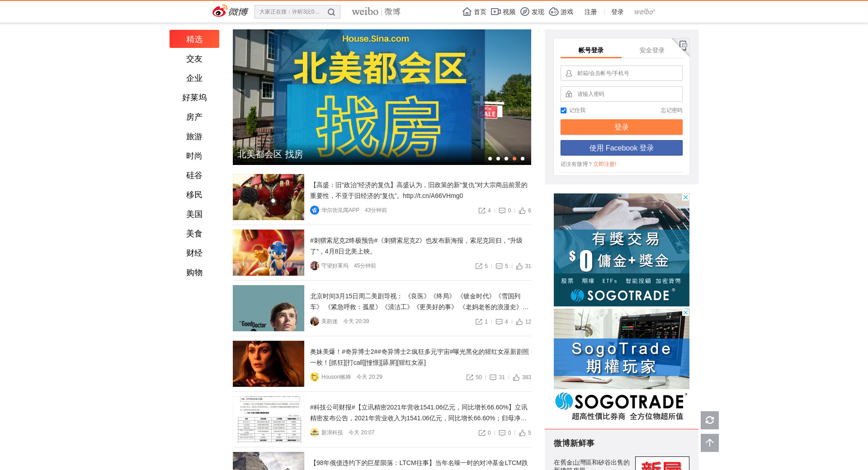Select 好莱坞 in the left category menu

pos(194,98)
